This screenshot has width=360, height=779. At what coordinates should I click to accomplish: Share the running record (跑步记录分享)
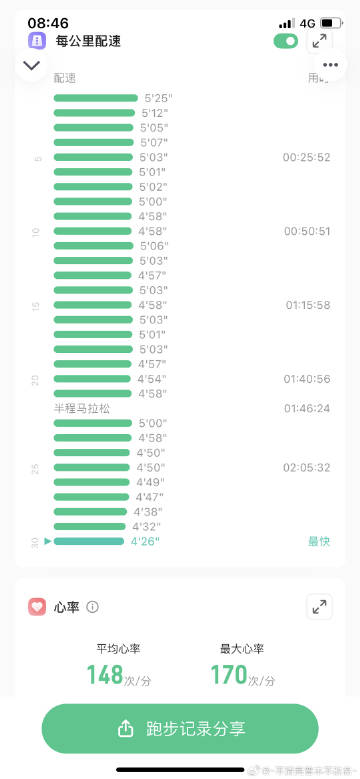pos(180,729)
